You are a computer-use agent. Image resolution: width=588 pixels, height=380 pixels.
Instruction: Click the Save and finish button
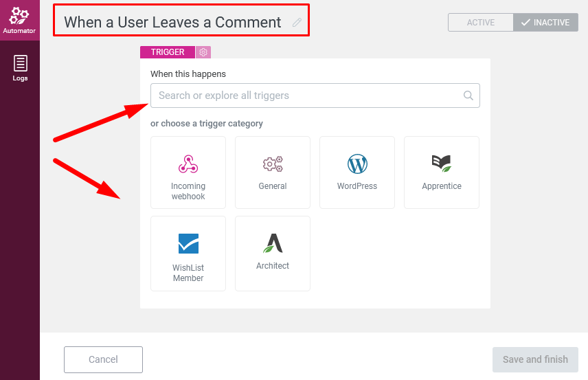pos(535,359)
